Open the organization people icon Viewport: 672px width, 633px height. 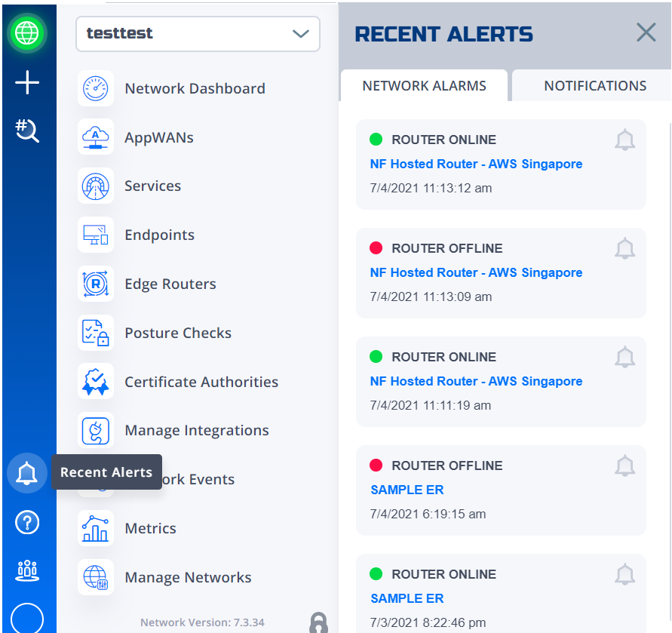tap(27, 571)
